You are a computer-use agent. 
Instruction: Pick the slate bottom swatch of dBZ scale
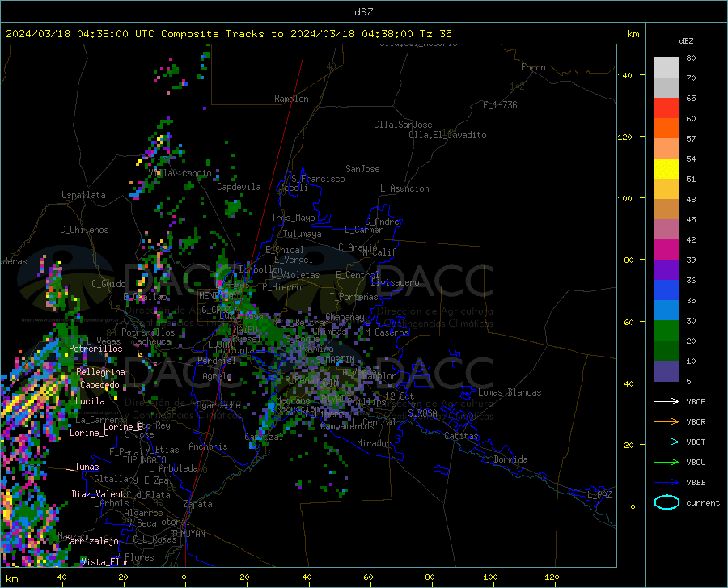tap(667, 371)
